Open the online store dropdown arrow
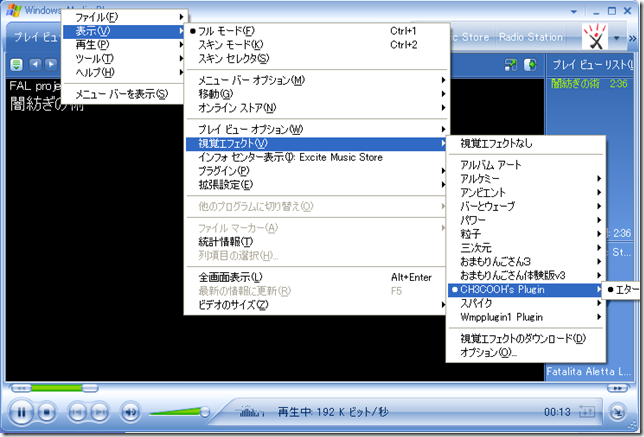The image size is (644, 437). [616, 38]
